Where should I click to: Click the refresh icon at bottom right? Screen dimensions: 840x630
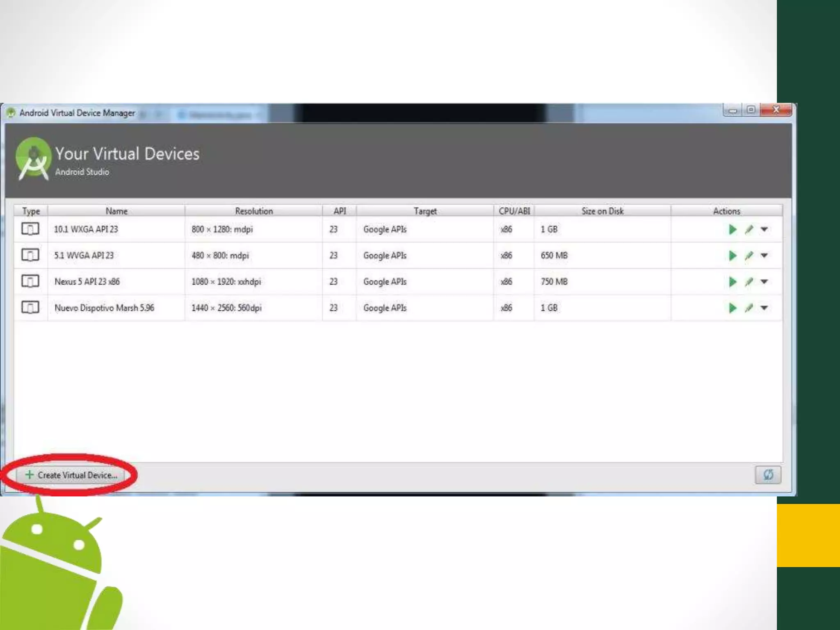(768, 475)
